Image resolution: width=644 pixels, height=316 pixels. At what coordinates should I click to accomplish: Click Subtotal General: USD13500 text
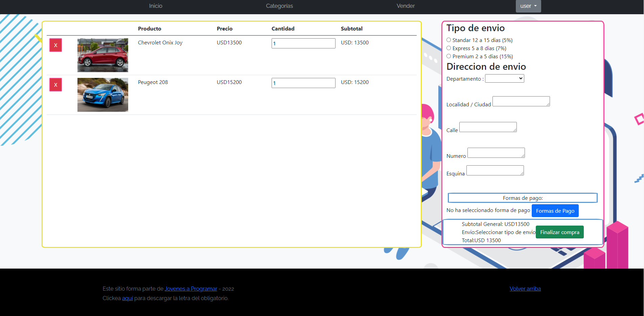coord(496,224)
